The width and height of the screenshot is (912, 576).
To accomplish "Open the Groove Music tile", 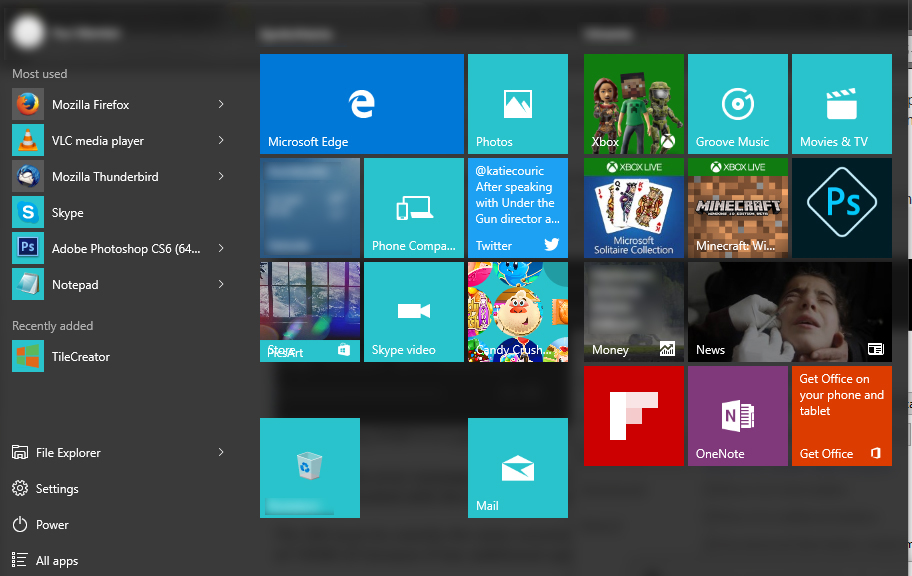I will click(738, 104).
